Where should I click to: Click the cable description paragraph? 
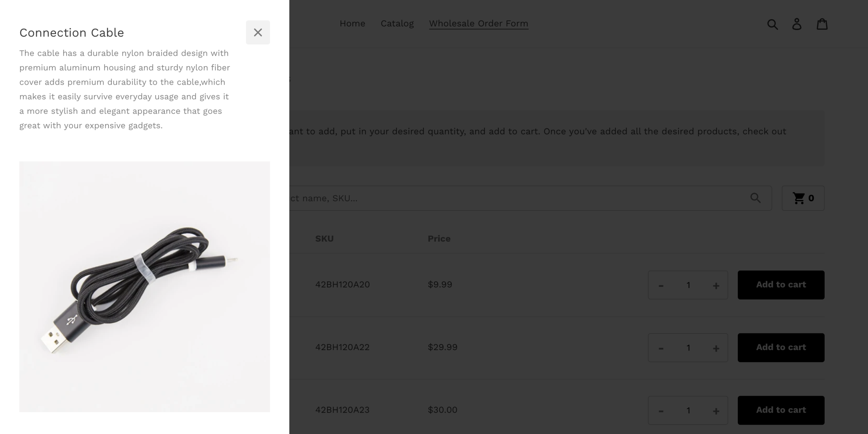click(x=125, y=89)
